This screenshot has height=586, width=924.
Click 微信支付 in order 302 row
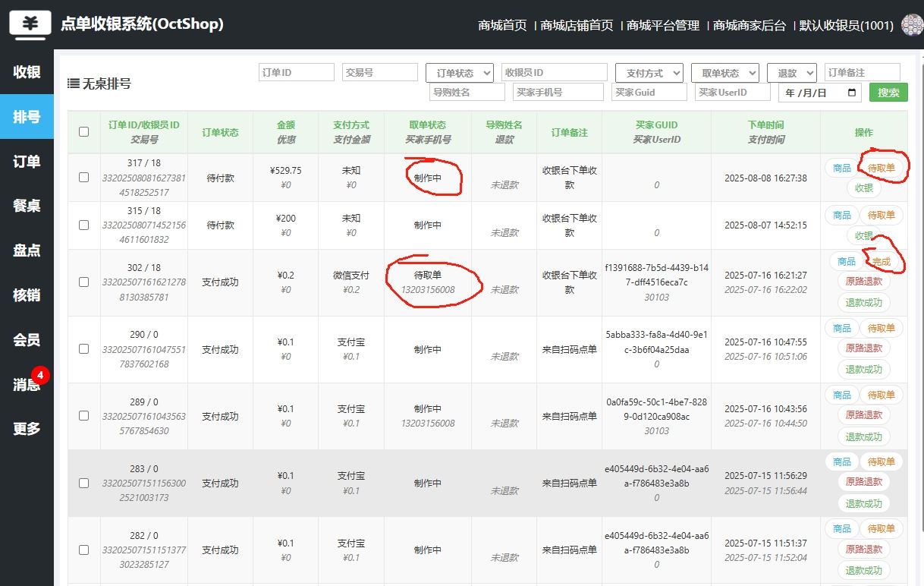351,276
